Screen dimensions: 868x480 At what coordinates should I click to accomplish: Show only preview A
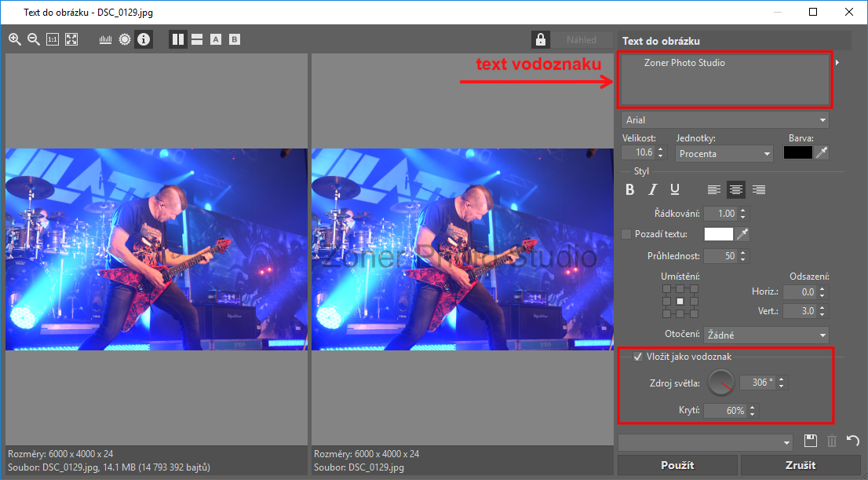click(x=216, y=39)
